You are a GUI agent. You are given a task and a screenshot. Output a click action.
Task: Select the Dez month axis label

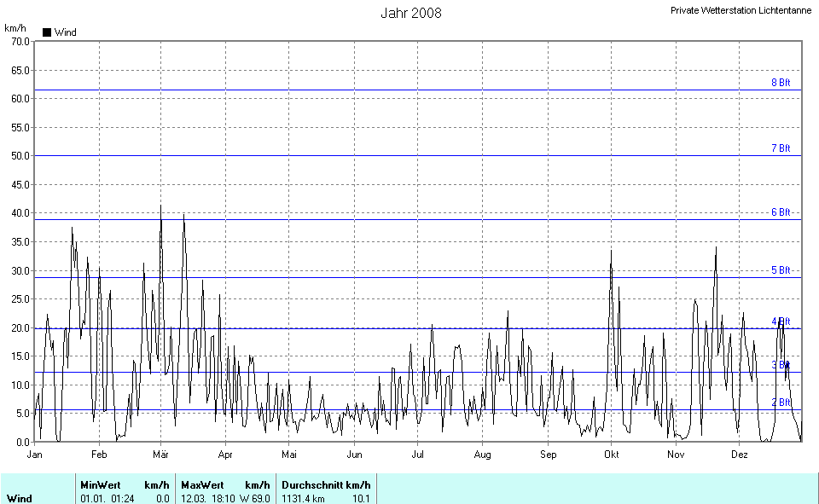tap(740, 455)
